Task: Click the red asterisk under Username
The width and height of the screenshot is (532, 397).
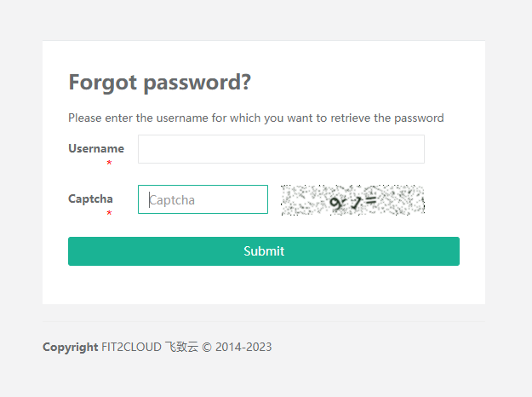Action: point(109,163)
